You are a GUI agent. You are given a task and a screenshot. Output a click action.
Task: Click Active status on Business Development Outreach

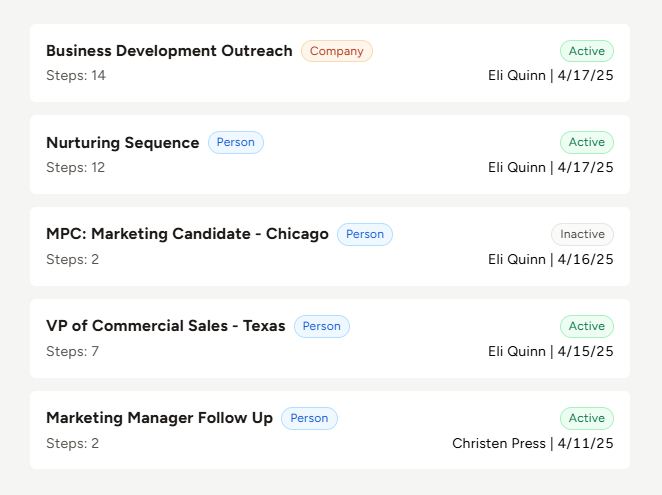click(x=587, y=51)
